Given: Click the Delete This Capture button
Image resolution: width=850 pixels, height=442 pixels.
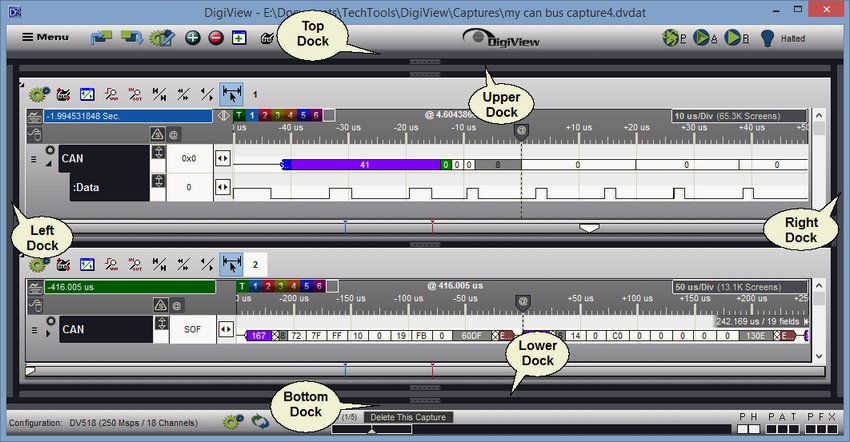Looking at the screenshot, I should [x=407, y=417].
